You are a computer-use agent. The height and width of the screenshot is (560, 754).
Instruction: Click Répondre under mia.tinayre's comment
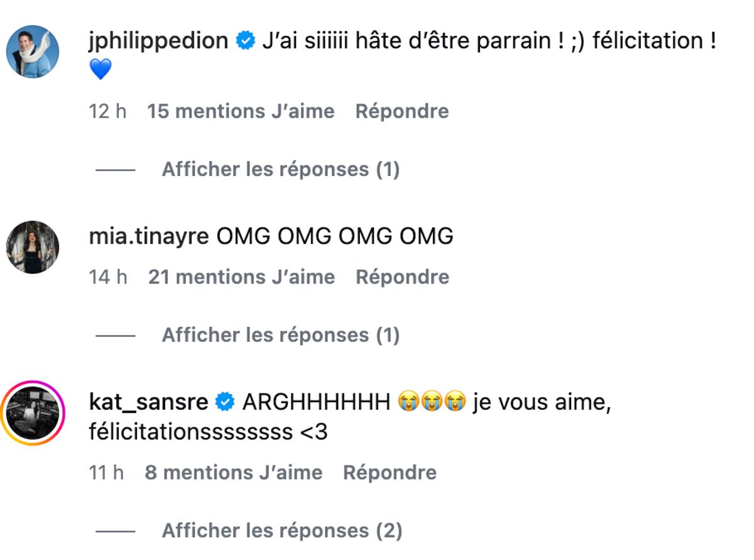coord(402,277)
